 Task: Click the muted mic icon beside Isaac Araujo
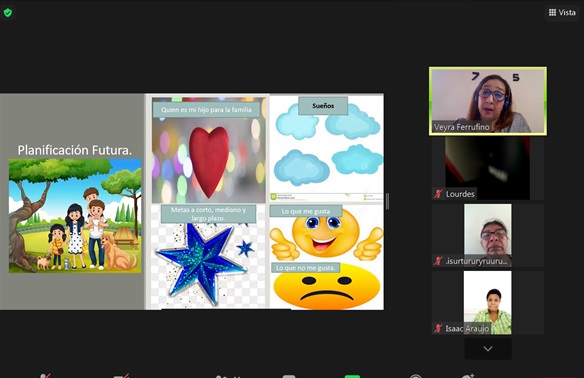pos(438,328)
